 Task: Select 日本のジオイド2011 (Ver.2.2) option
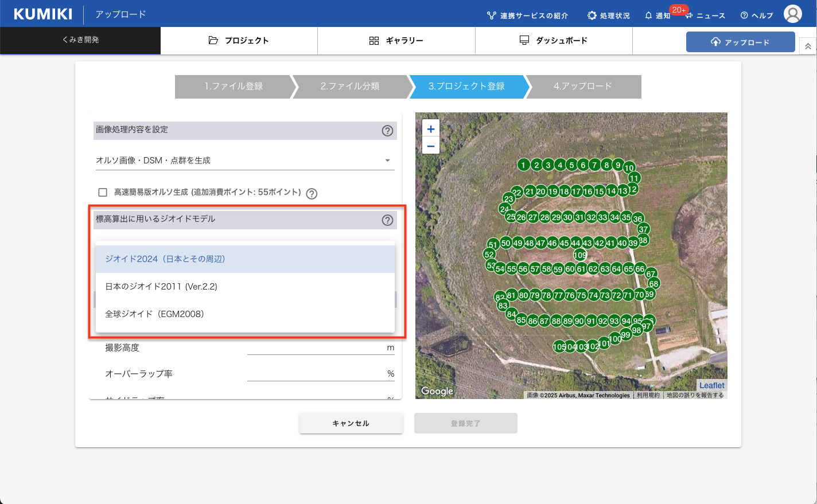[x=245, y=287]
